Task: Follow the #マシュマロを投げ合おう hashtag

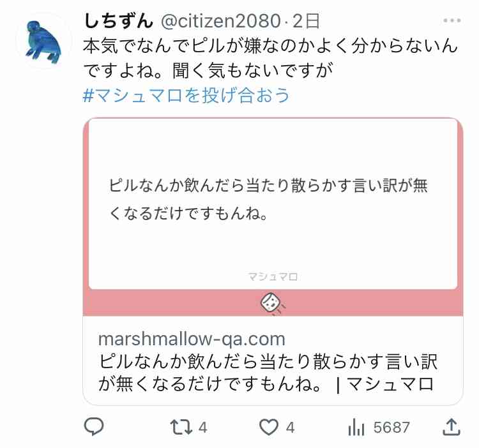Action: [x=186, y=96]
